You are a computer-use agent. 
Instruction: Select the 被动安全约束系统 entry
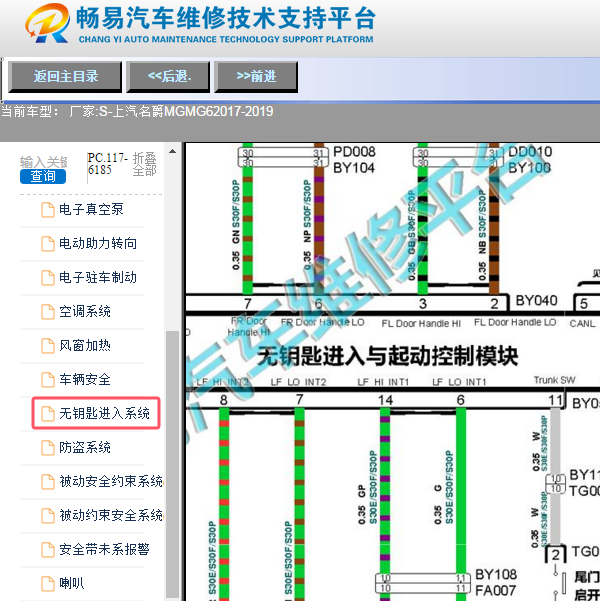(x=111, y=481)
